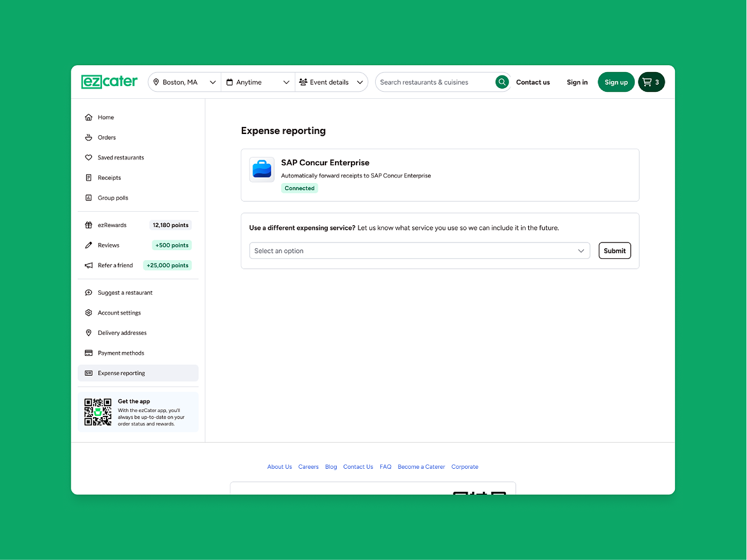The height and width of the screenshot is (560, 747).
Task: Click the Sign up button
Action: tap(616, 82)
